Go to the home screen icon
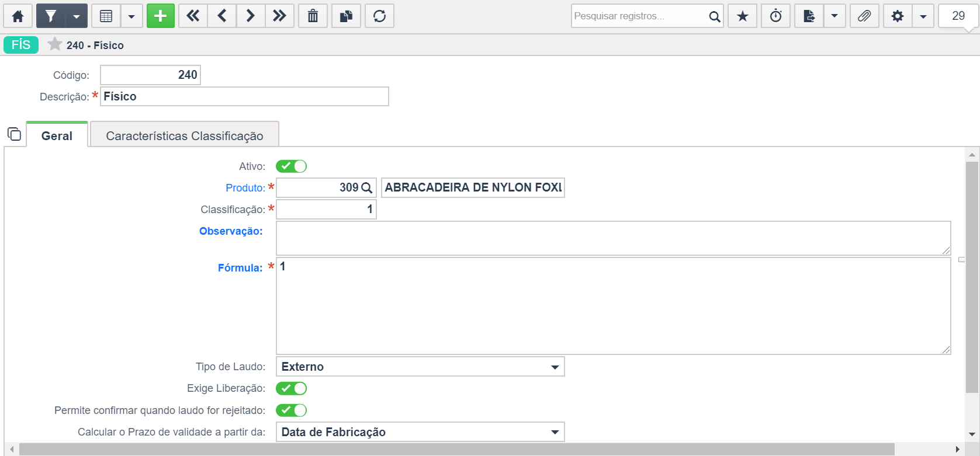Viewport: 980px width, 456px height. coord(18,16)
